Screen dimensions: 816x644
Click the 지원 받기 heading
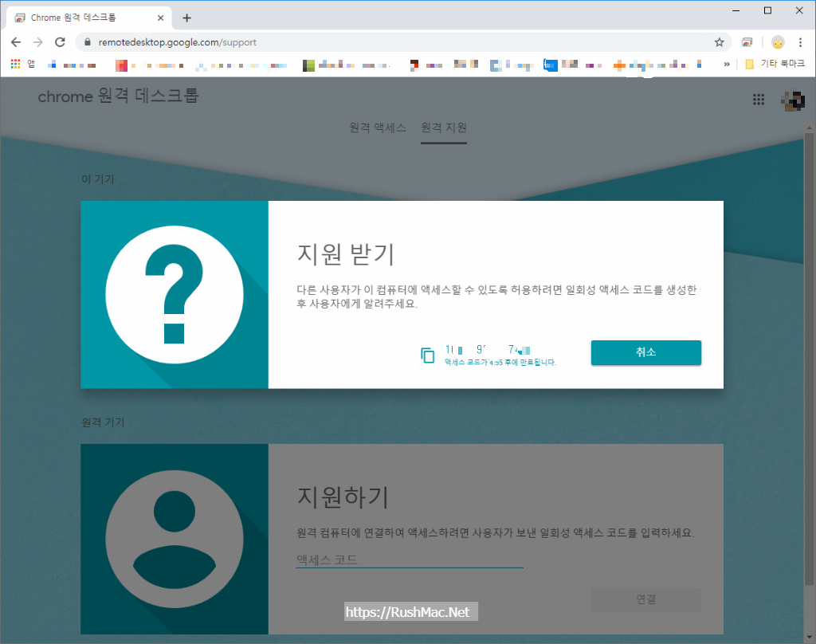coord(346,254)
